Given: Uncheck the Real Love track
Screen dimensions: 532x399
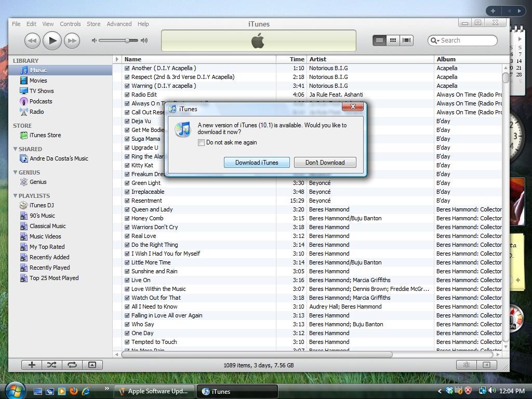Looking at the screenshot, I should [x=127, y=236].
